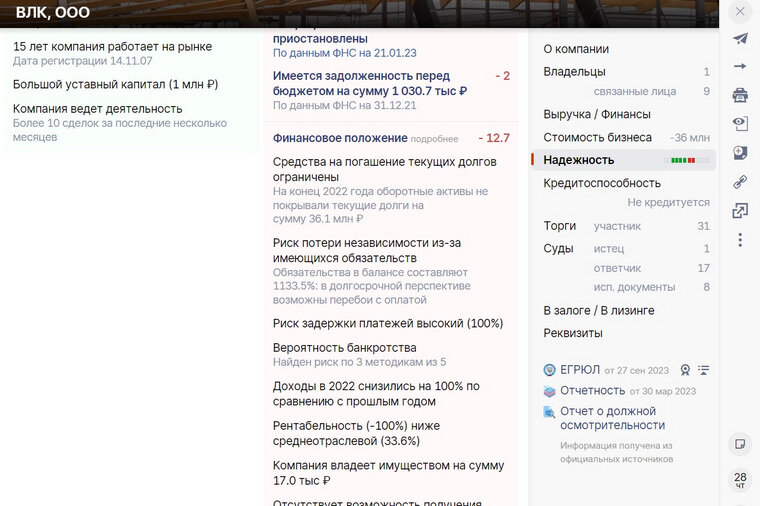
Task: Click Средства на погашение текущих долгов item
Action: click(x=384, y=169)
